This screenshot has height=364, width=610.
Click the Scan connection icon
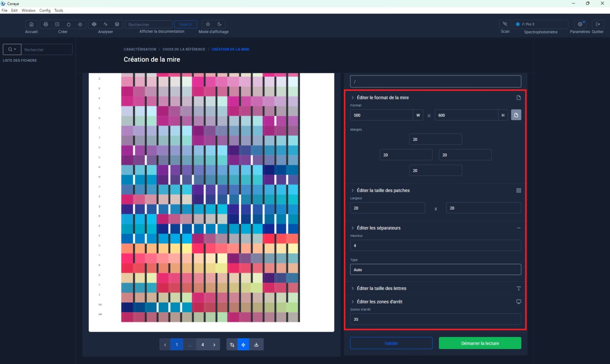[505, 24]
